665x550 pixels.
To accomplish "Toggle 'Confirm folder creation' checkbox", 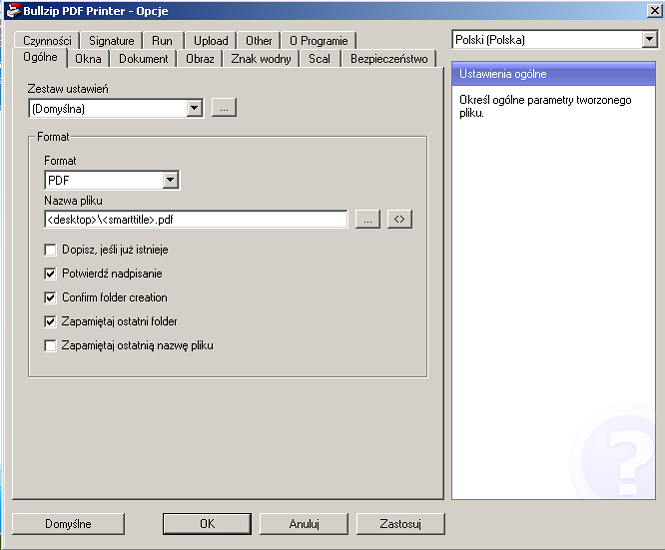I will pos(50,298).
